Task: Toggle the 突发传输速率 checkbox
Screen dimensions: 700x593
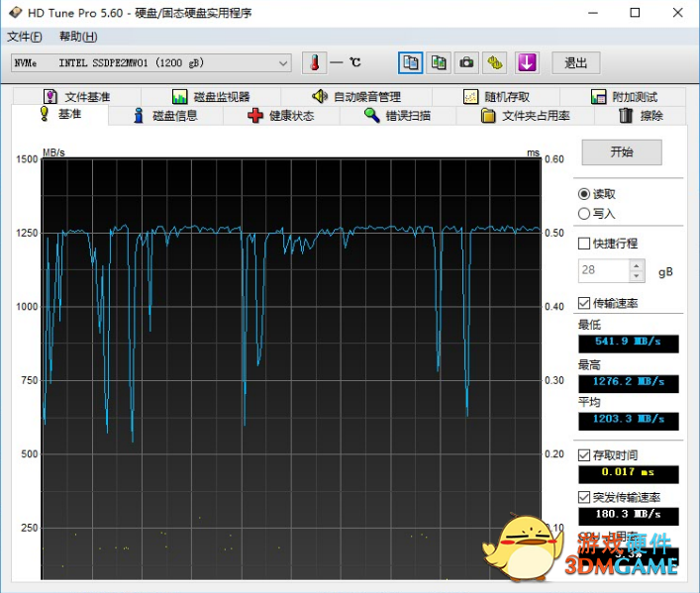Action: 584,497
